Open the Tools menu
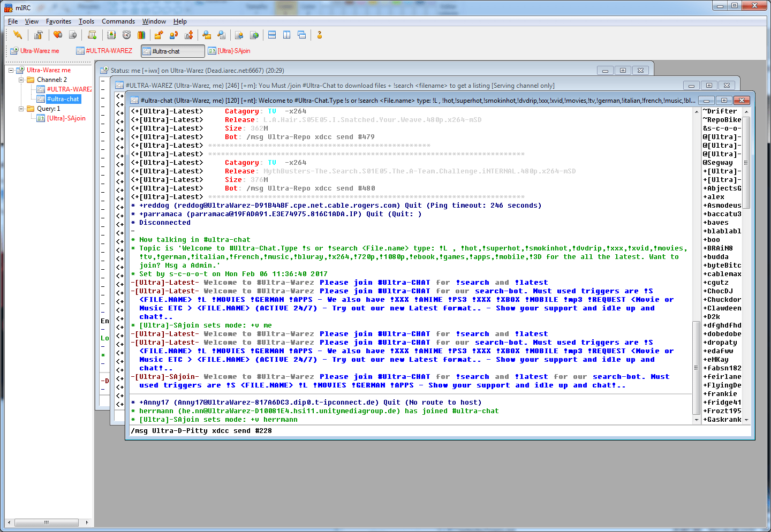This screenshot has width=771, height=532. (x=86, y=21)
